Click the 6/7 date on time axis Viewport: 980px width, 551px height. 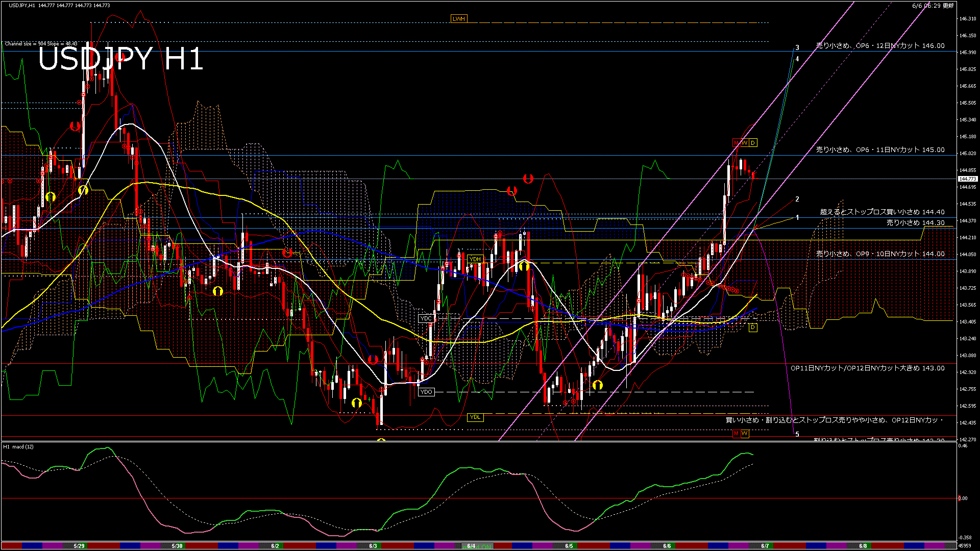point(765,546)
